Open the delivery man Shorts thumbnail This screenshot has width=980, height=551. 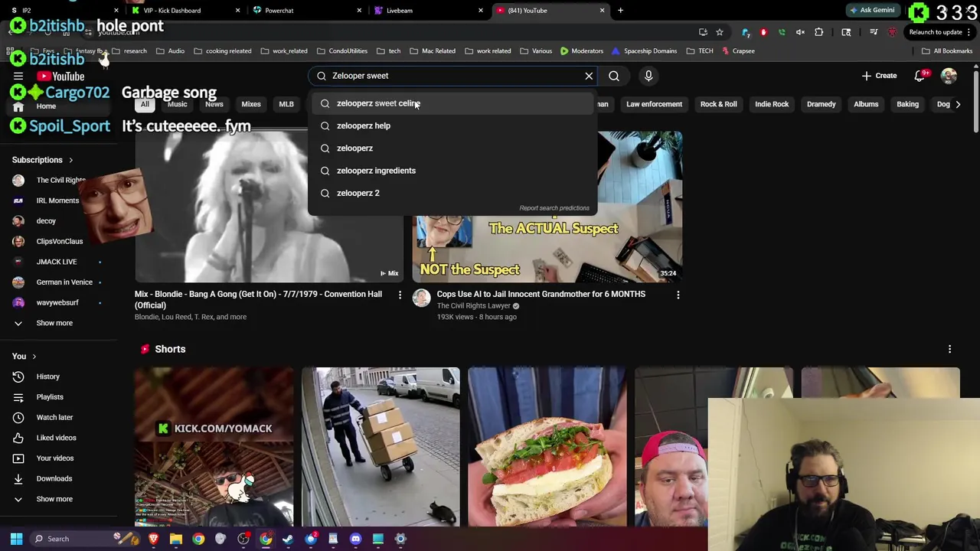coord(381,447)
